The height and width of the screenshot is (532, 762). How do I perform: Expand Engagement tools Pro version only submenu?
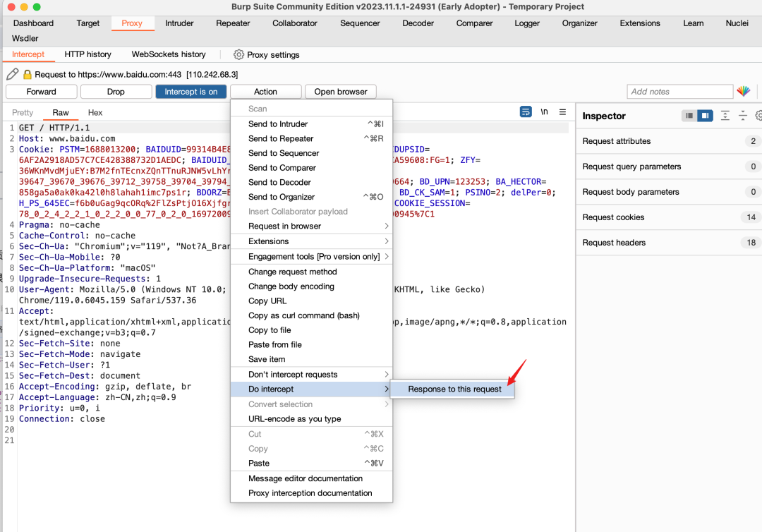[312, 256]
